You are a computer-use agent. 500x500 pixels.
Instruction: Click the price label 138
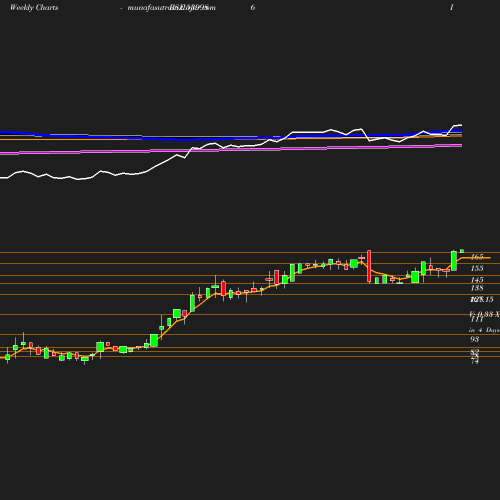point(477,288)
